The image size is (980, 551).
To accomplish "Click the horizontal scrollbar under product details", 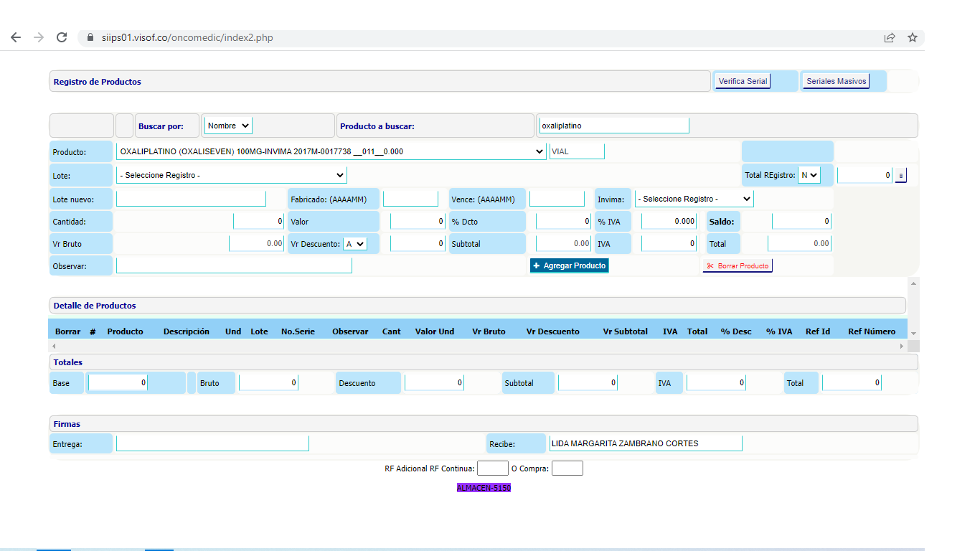I will click(x=473, y=346).
